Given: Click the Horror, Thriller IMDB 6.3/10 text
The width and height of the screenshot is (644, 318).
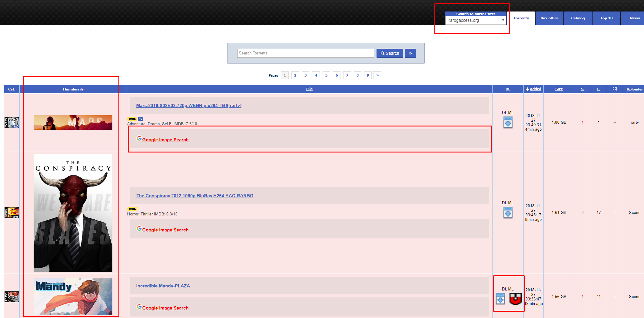Looking at the screenshot, I should 152,214.
